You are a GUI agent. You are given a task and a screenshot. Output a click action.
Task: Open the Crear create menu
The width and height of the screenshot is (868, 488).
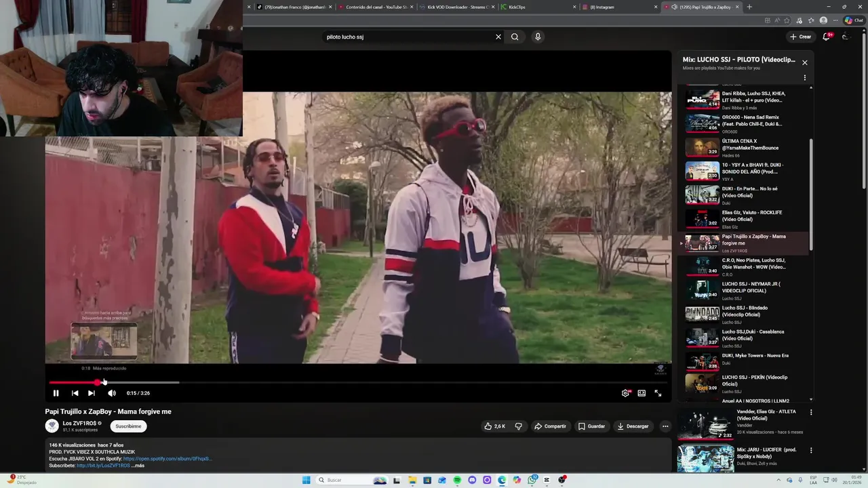pos(801,37)
